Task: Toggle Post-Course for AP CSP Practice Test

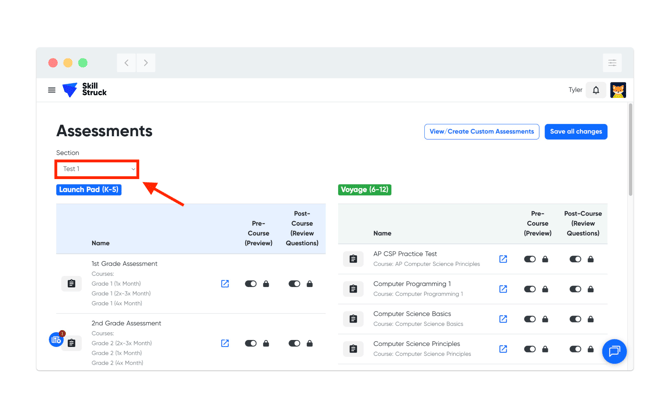Action: point(575,259)
